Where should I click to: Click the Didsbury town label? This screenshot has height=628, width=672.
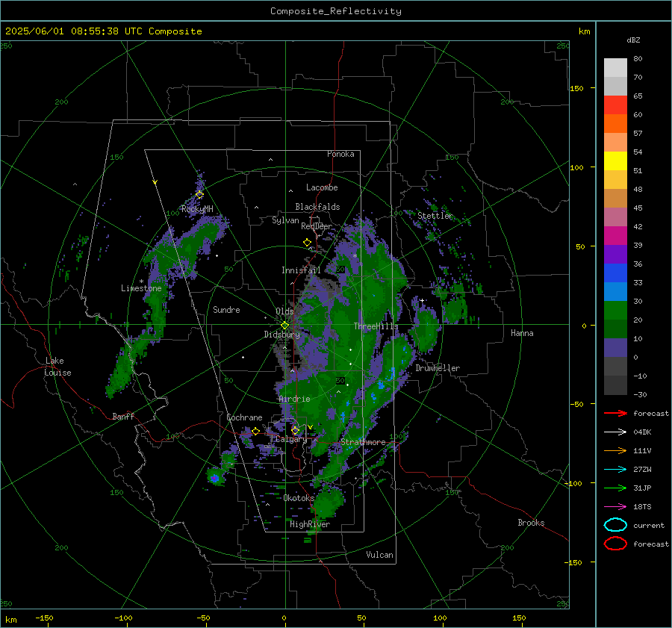[x=281, y=335]
